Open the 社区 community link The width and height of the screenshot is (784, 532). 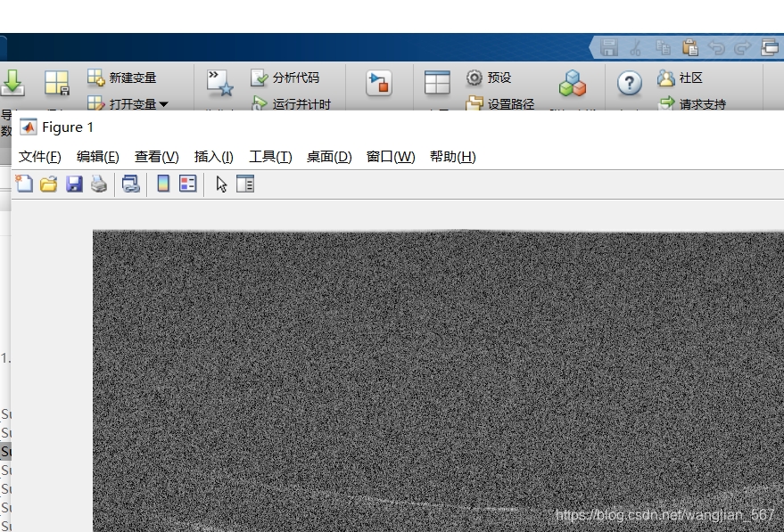point(680,78)
